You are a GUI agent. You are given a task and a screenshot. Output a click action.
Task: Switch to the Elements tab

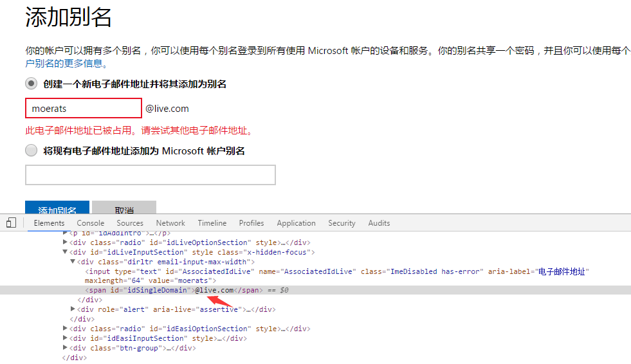[x=49, y=223]
